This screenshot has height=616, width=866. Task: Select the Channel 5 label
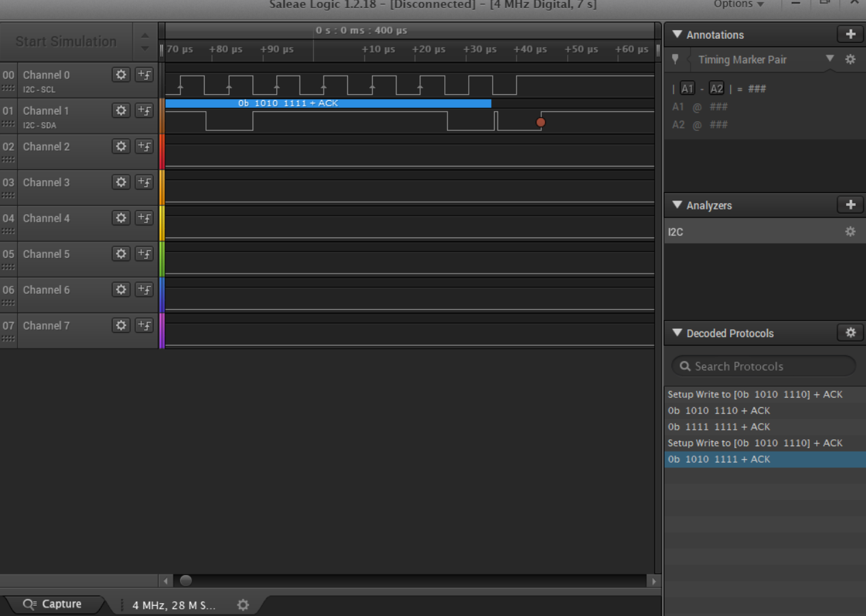(x=46, y=254)
